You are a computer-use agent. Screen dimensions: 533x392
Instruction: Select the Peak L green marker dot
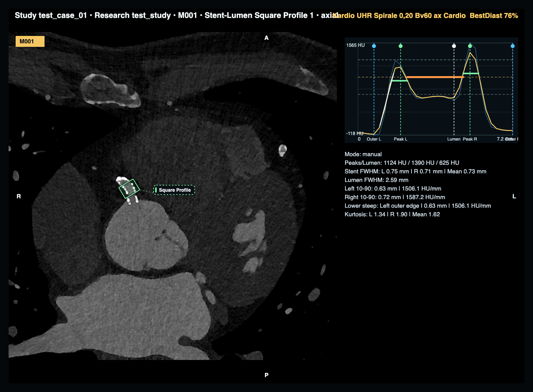click(401, 46)
